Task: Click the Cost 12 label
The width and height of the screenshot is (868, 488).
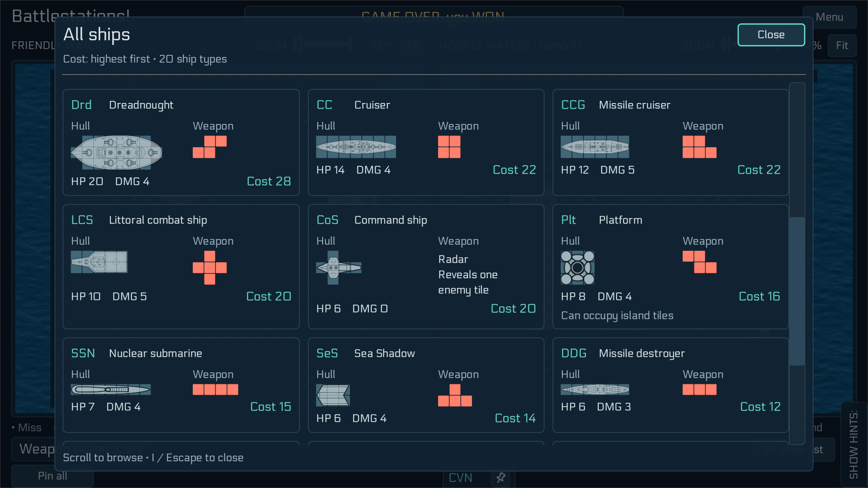Action: click(760, 407)
